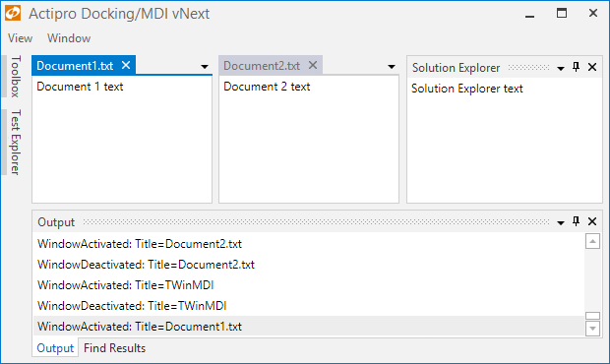Close the Solution Explorer panel

[592, 67]
